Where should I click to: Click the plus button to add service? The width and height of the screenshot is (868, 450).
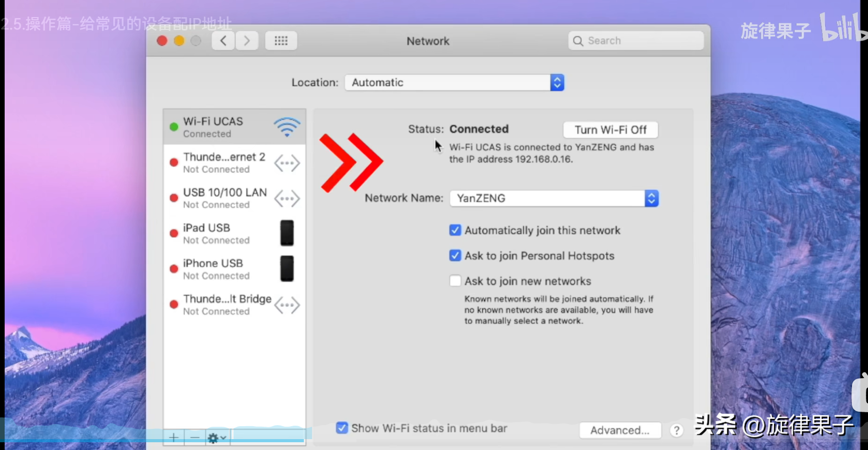click(x=174, y=438)
